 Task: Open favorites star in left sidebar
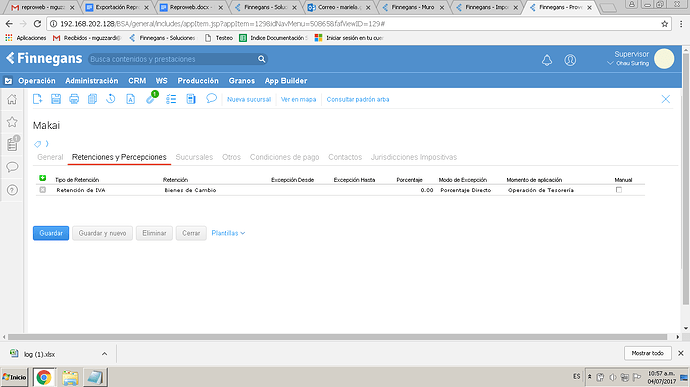pyautogui.click(x=12, y=122)
